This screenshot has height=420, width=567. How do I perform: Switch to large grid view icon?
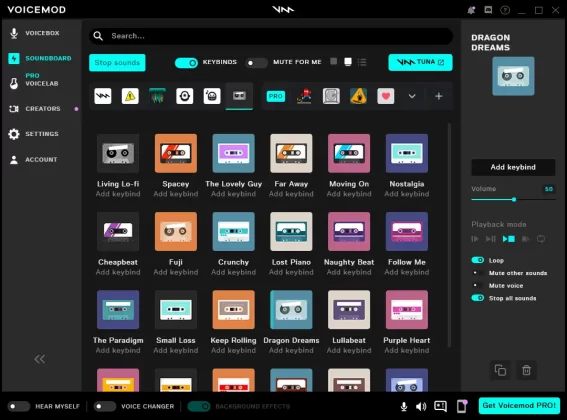click(348, 62)
